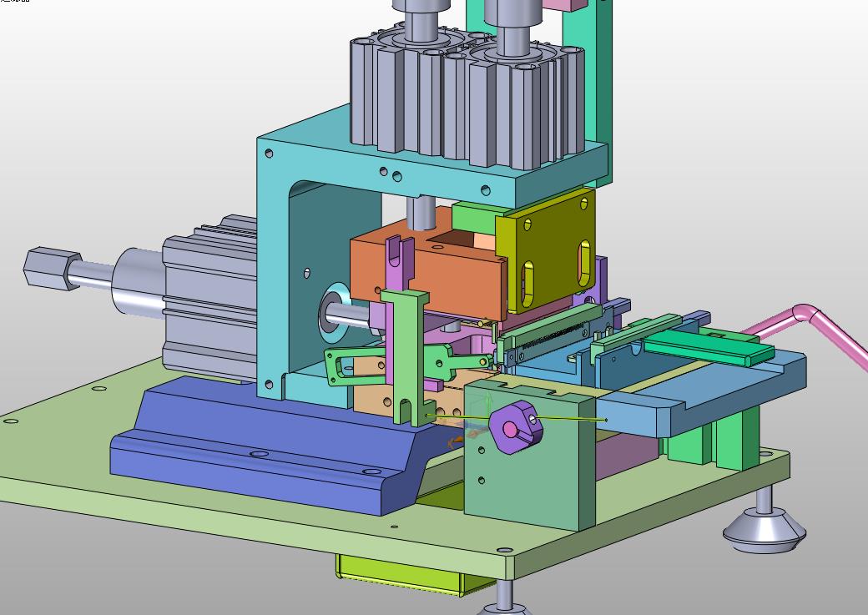Select the large orange block
Image resolution: width=868 pixels, height=615 pixels.
pos(427,270)
